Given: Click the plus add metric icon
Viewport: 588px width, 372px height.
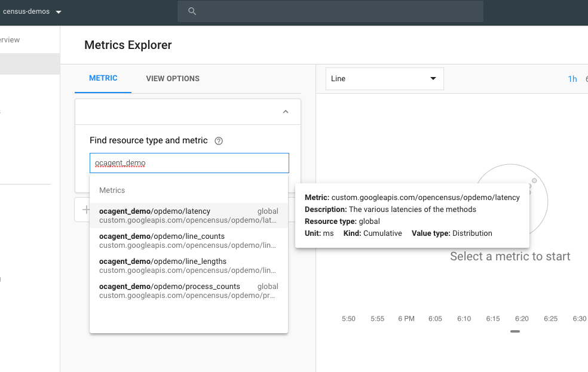Looking at the screenshot, I should pyautogui.click(x=85, y=210).
